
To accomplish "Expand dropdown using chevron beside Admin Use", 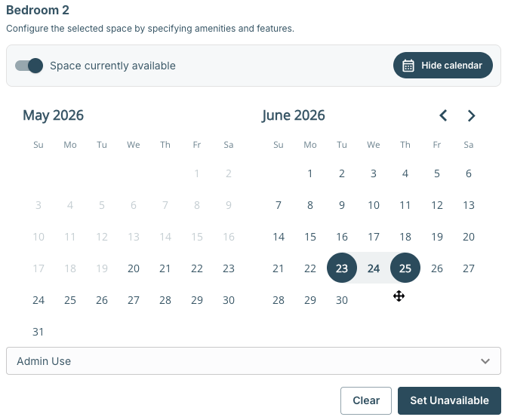I will click(x=485, y=360).
